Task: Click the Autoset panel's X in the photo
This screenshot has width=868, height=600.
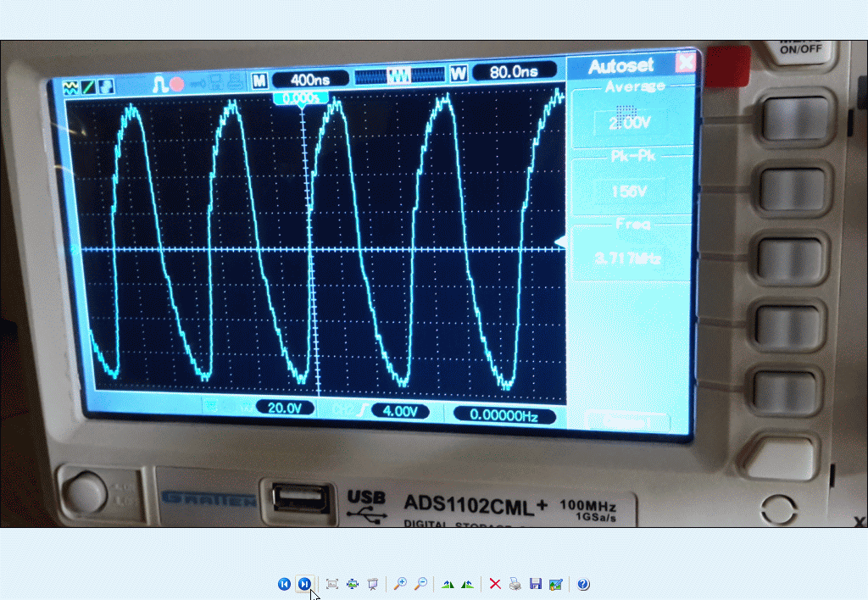Action: [x=685, y=63]
